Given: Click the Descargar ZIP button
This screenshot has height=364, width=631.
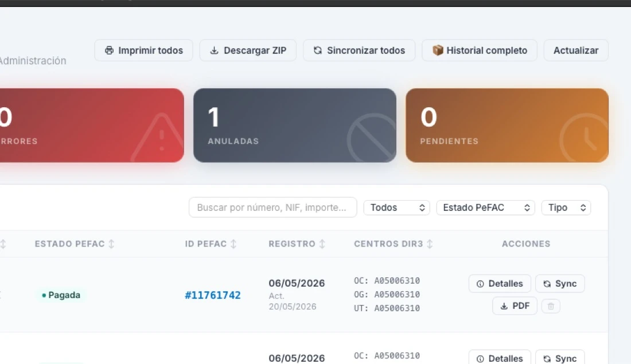Looking at the screenshot, I should (248, 50).
